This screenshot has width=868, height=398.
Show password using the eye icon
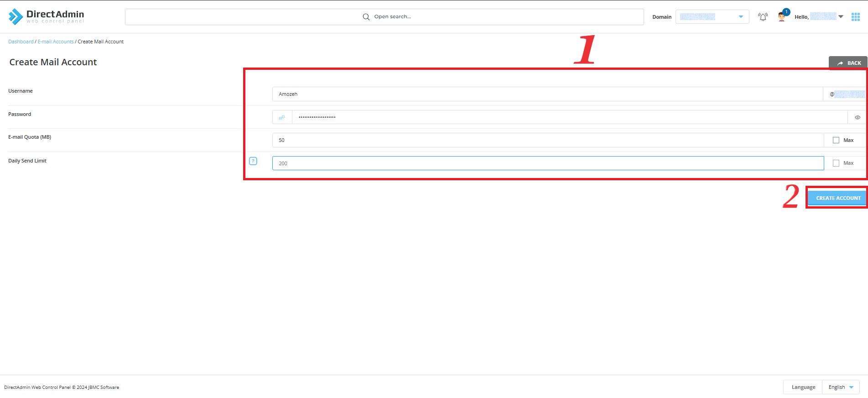click(857, 117)
